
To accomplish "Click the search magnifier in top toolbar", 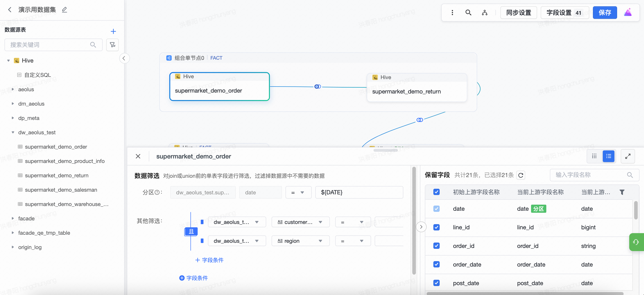I will pos(468,13).
